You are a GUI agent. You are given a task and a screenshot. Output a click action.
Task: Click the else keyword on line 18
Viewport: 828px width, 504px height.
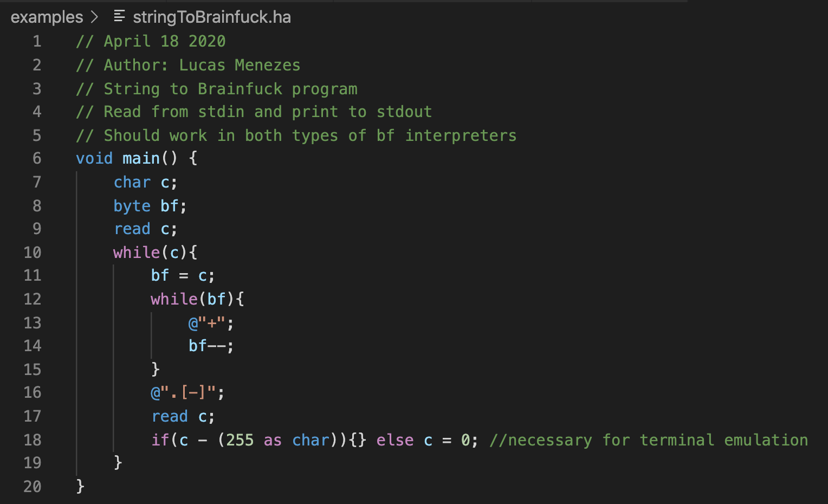pos(394,440)
